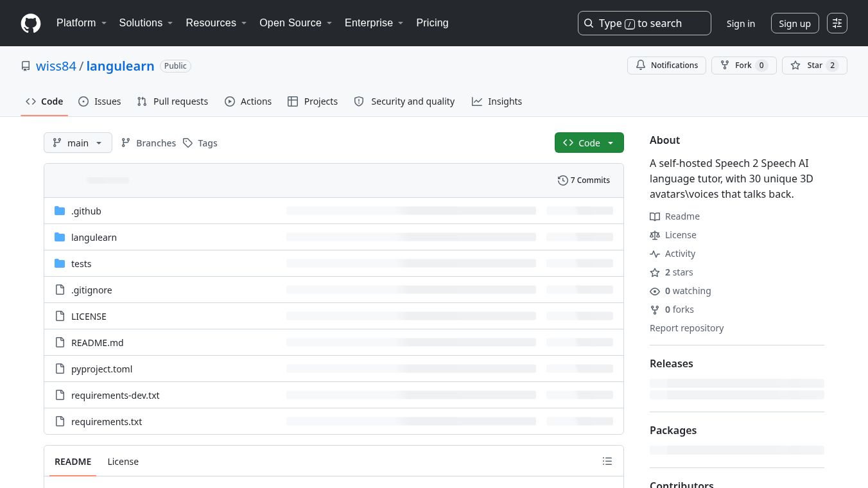Click the Notifications button
Image resolution: width=868 pixels, height=488 pixels.
(666, 65)
